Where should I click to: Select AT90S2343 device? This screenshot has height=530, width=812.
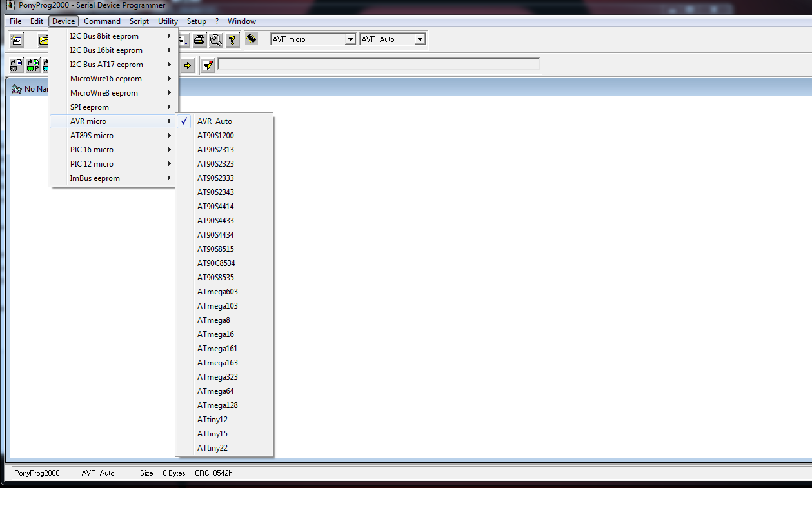(224, 192)
